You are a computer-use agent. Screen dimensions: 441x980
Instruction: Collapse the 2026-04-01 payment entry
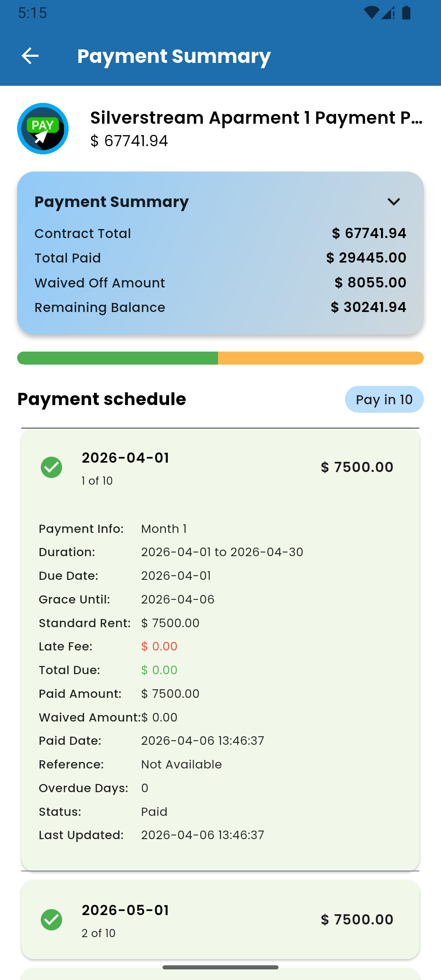pos(220,468)
